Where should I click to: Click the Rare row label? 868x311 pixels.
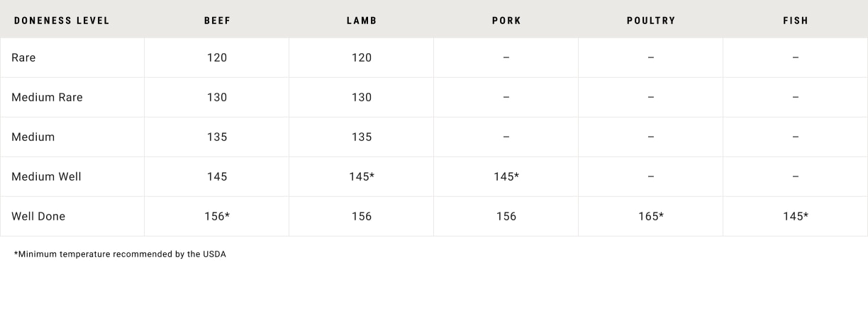pos(23,57)
